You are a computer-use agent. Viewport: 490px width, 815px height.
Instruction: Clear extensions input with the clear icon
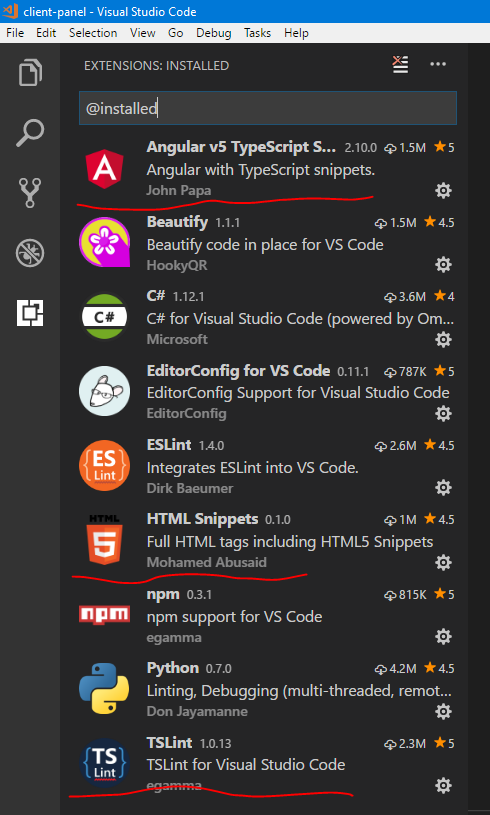click(400, 64)
